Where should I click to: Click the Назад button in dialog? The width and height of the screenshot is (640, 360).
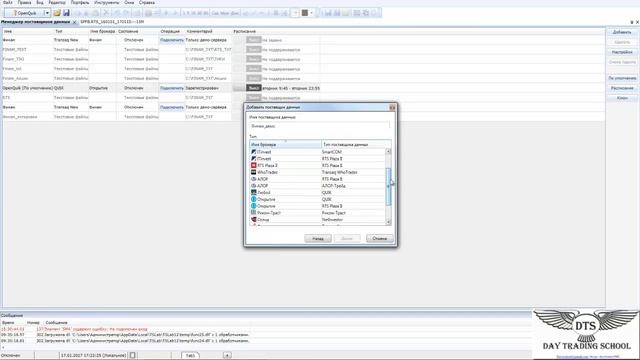tap(318, 238)
